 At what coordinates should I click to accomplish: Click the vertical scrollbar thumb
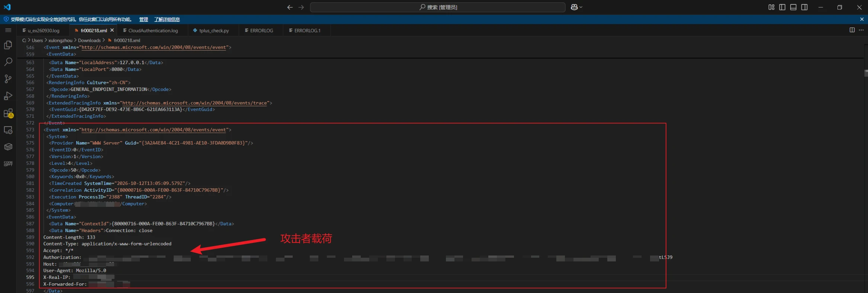click(x=866, y=73)
